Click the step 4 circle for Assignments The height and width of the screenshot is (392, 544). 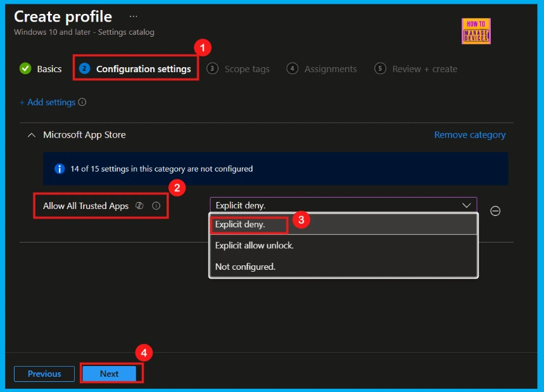pyautogui.click(x=292, y=68)
